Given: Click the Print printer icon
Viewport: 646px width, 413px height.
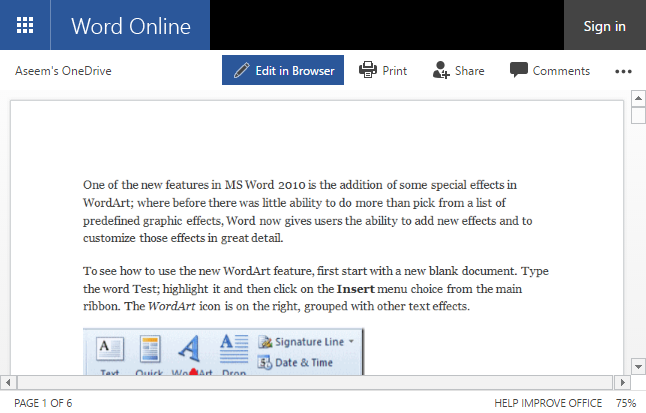Looking at the screenshot, I should [x=368, y=70].
